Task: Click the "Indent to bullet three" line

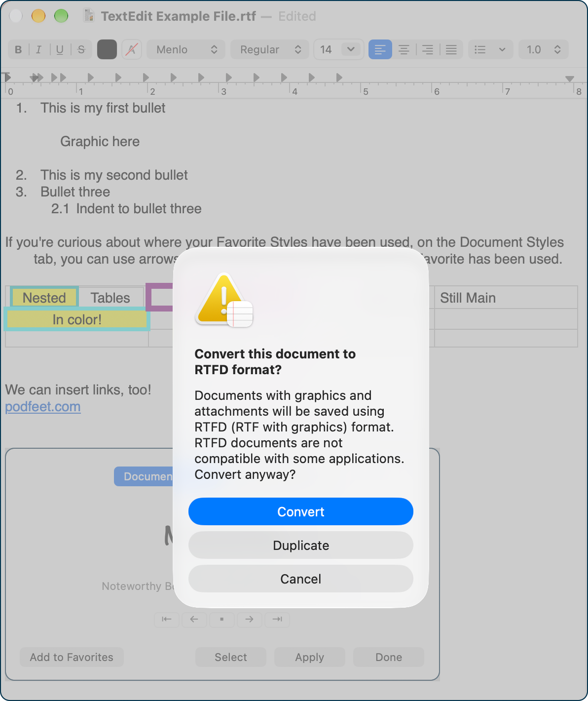Action: (x=139, y=209)
